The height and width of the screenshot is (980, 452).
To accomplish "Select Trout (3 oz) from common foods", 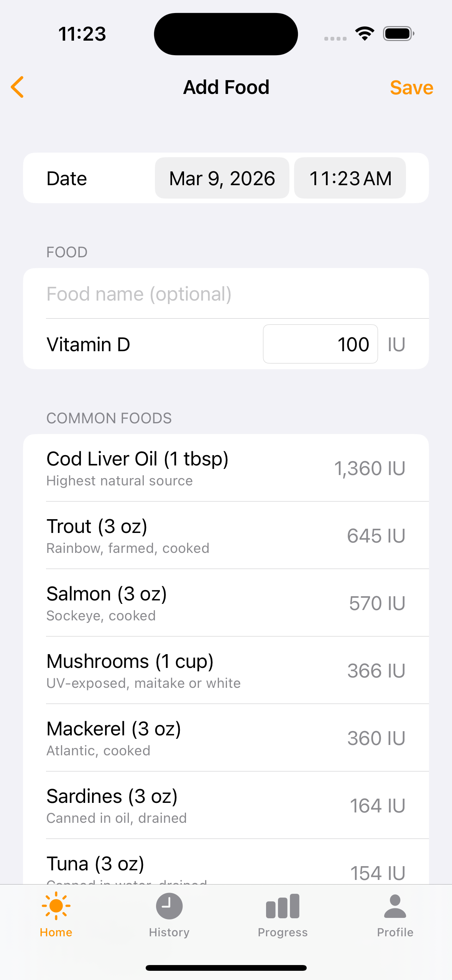I will coord(226,535).
